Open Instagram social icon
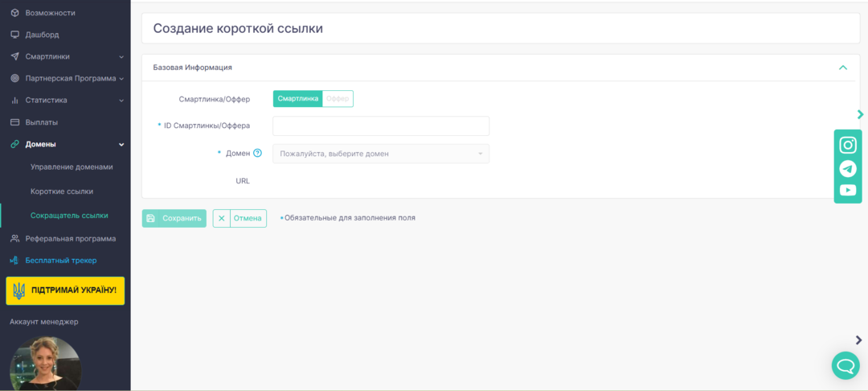The height and width of the screenshot is (391, 868). [847, 146]
